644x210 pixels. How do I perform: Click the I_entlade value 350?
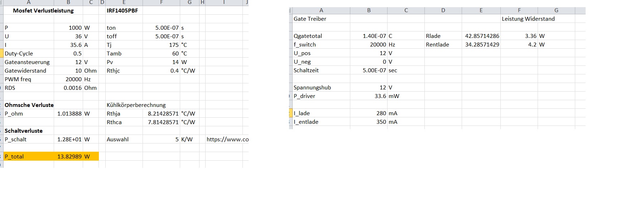point(369,122)
